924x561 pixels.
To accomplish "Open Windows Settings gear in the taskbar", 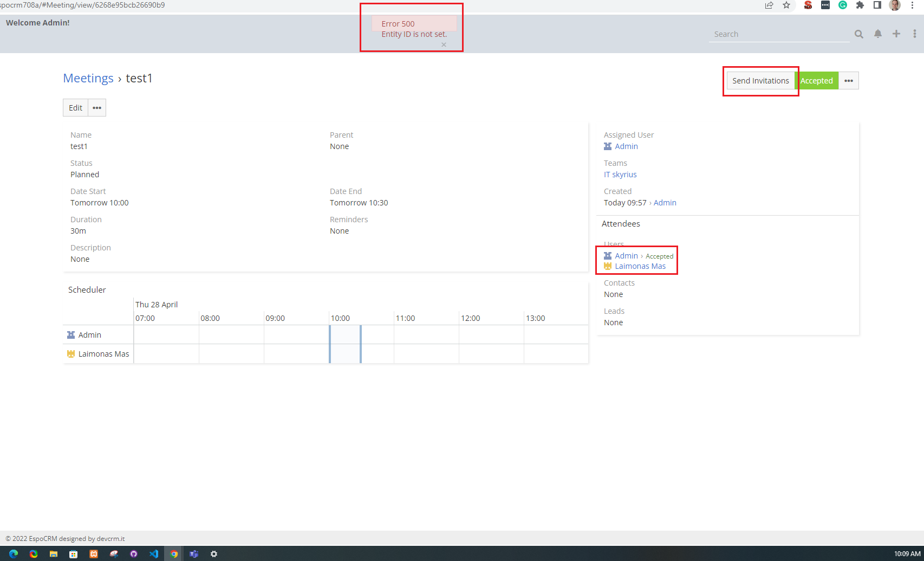I will pos(214,553).
